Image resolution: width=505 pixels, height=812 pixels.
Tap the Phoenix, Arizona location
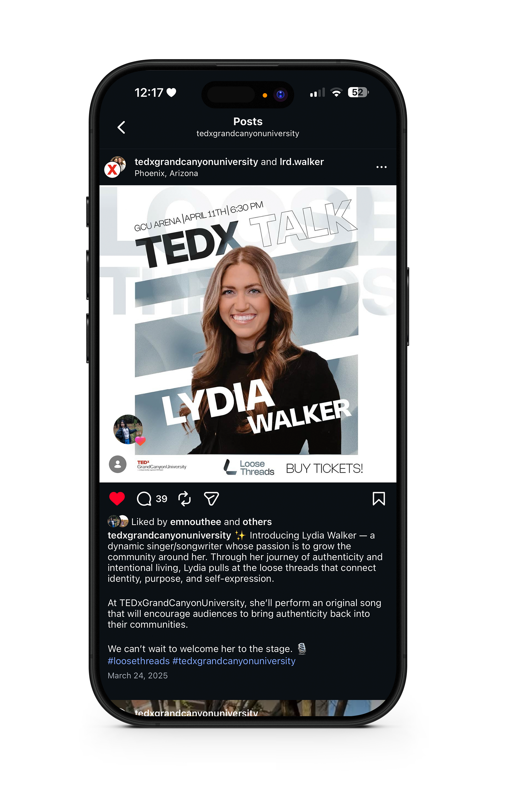tap(166, 173)
